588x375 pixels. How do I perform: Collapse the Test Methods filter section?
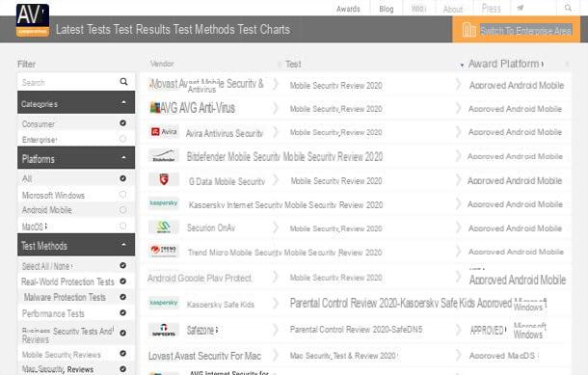tap(123, 245)
